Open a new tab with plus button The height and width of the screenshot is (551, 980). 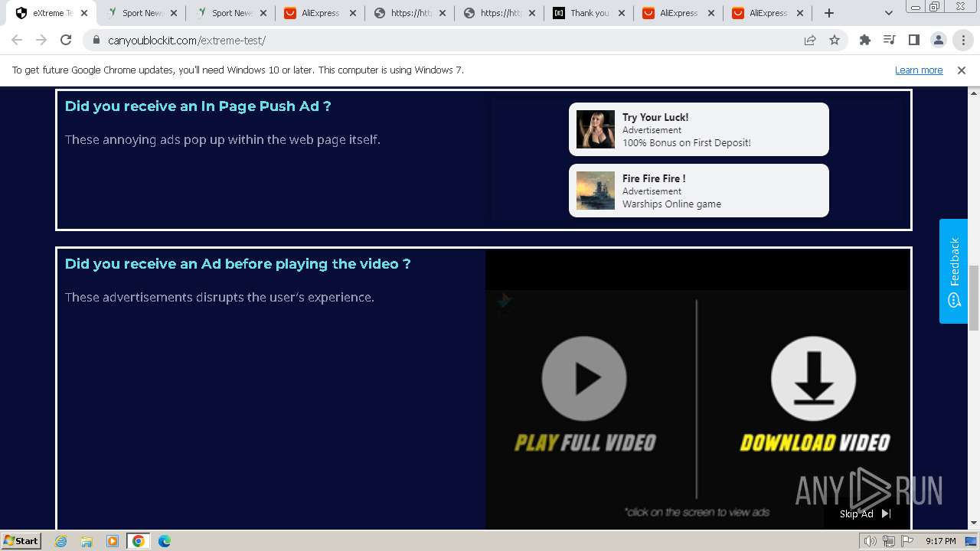click(829, 13)
